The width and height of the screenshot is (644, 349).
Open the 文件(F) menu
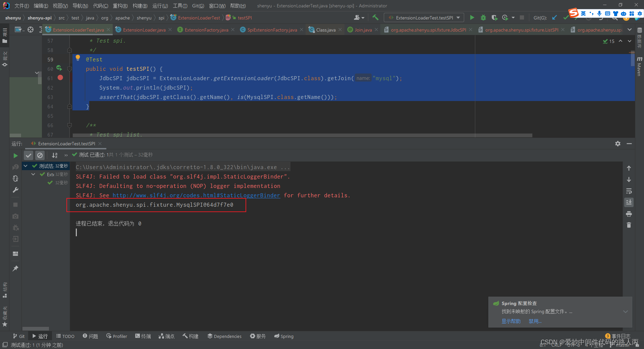click(x=21, y=6)
